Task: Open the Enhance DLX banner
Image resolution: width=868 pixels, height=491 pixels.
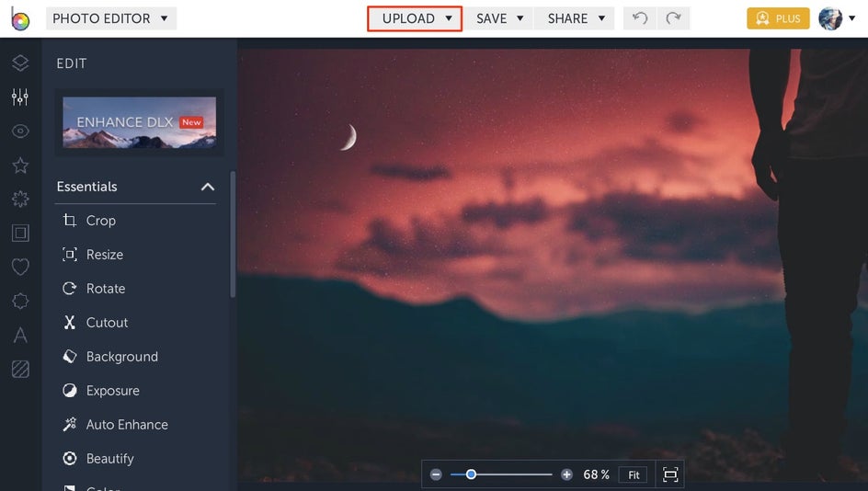Action: pos(140,123)
